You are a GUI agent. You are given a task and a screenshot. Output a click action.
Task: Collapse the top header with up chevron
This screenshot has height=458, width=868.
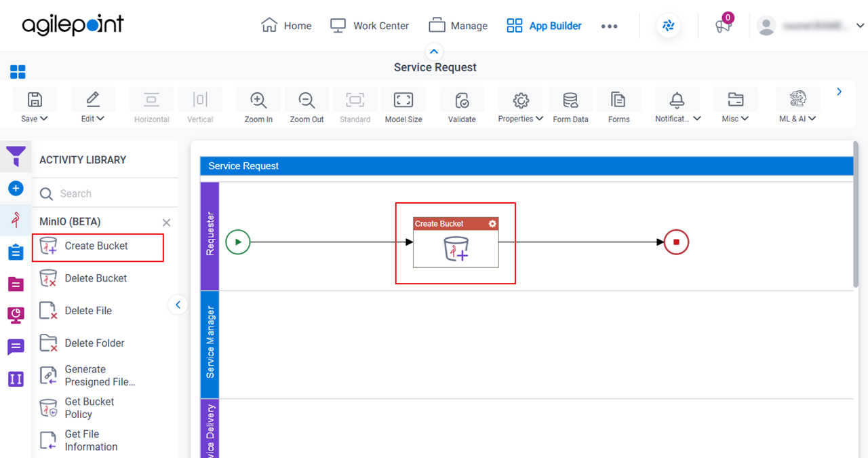coord(434,51)
